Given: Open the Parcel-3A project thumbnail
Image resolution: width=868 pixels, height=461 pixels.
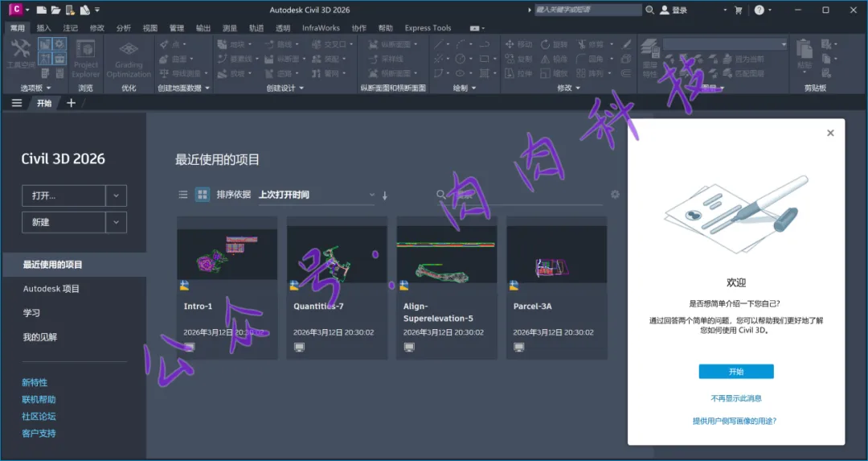Looking at the screenshot, I should 557,254.
